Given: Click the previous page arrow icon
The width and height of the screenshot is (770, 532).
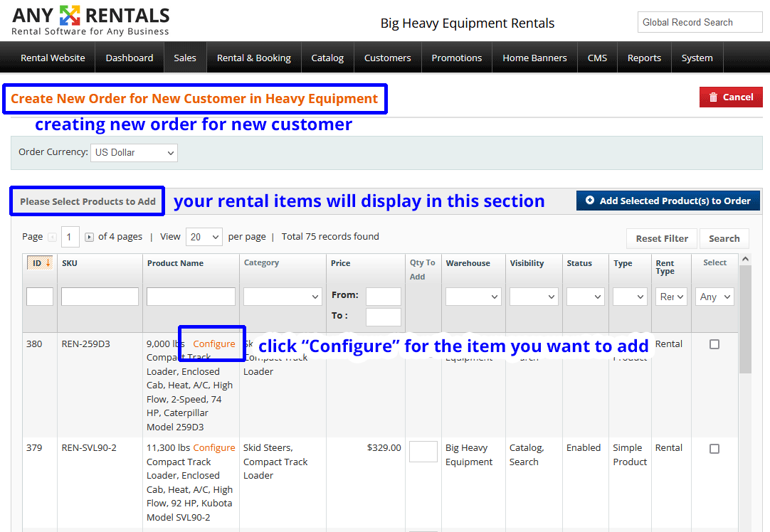Looking at the screenshot, I should tap(52, 237).
